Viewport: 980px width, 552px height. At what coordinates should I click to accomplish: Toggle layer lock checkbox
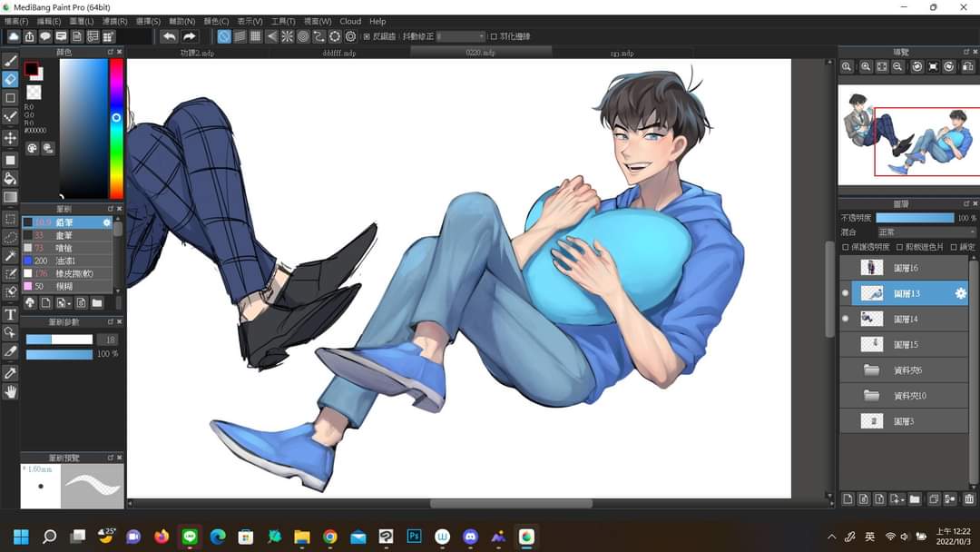pyautogui.click(x=954, y=247)
